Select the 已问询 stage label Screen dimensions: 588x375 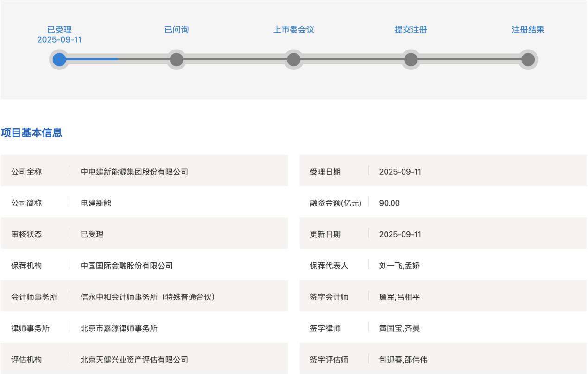[177, 30]
